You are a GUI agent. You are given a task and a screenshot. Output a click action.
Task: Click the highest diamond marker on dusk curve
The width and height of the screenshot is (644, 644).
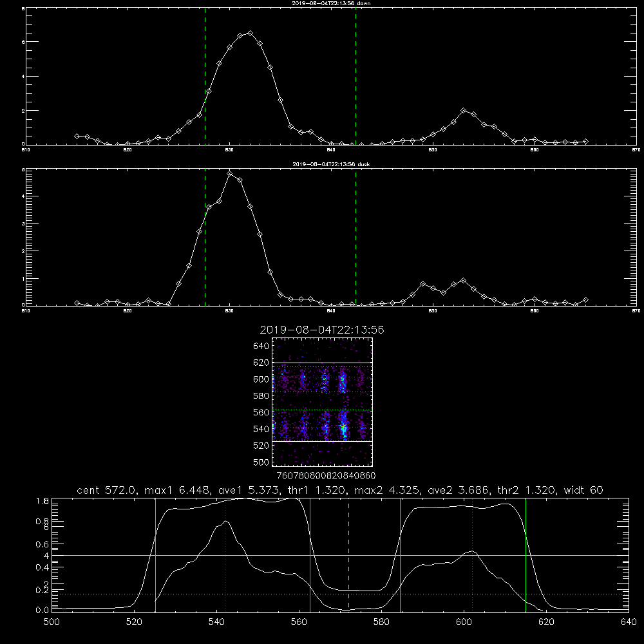(230, 174)
